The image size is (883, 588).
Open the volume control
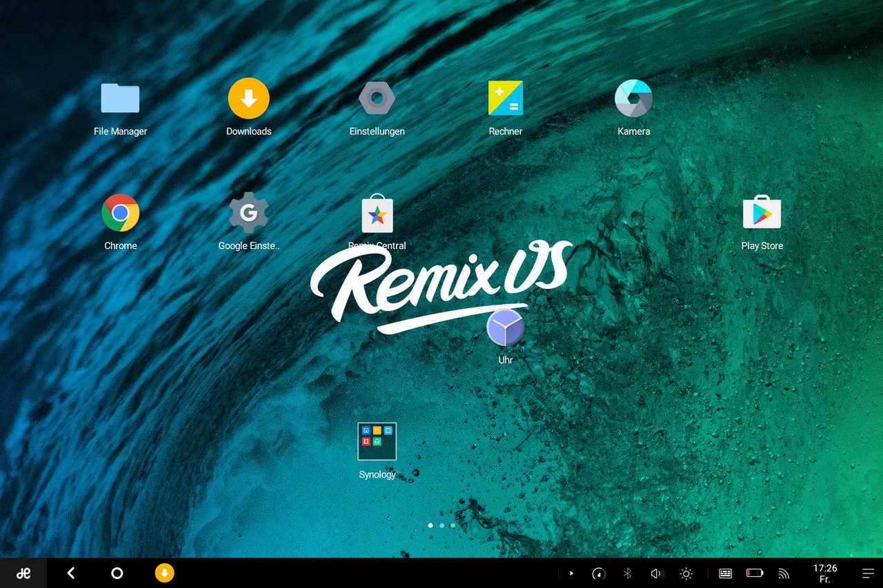point(657,573)
